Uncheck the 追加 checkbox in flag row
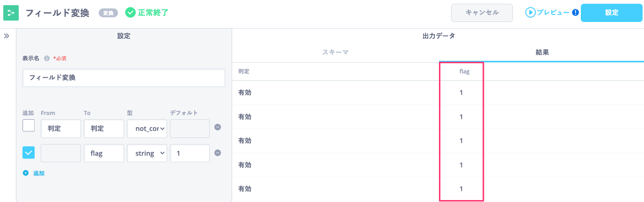The width and height of the screenshot is (644, 202). pos(29,152)
